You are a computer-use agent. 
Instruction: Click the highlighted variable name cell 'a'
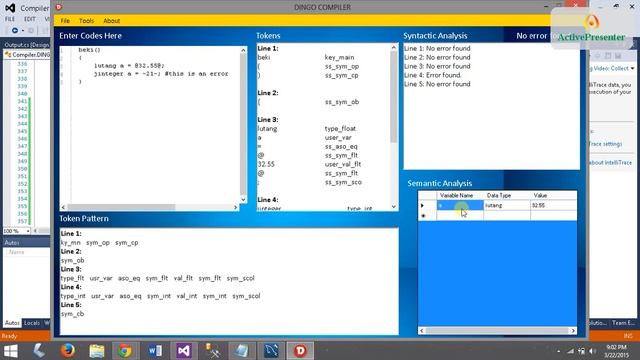click(460, 205)
